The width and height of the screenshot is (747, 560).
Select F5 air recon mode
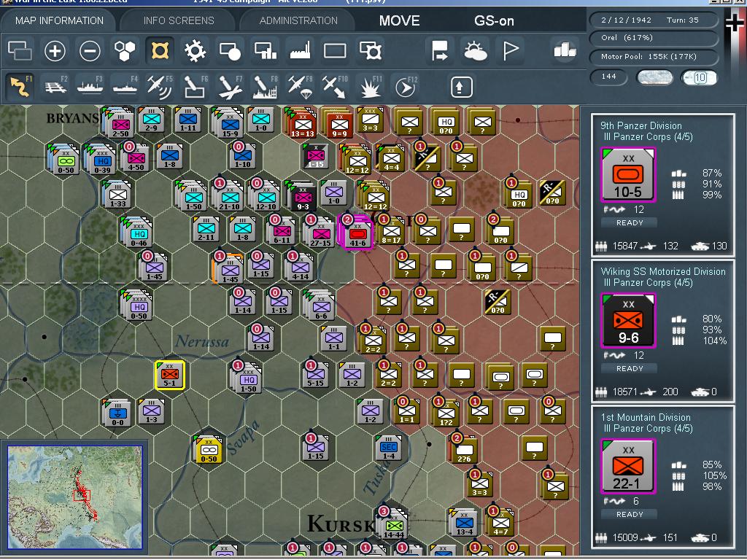click(160, 86)
